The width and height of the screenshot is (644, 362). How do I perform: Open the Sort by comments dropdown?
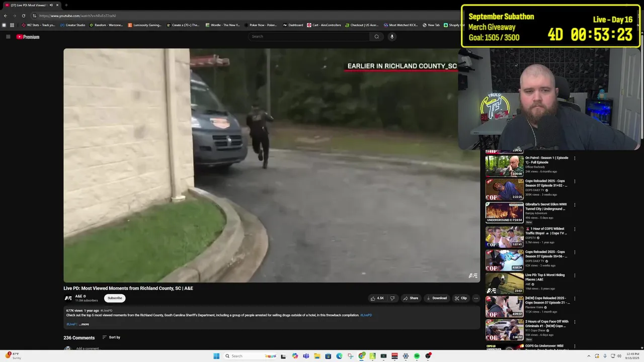coord(111,337)
